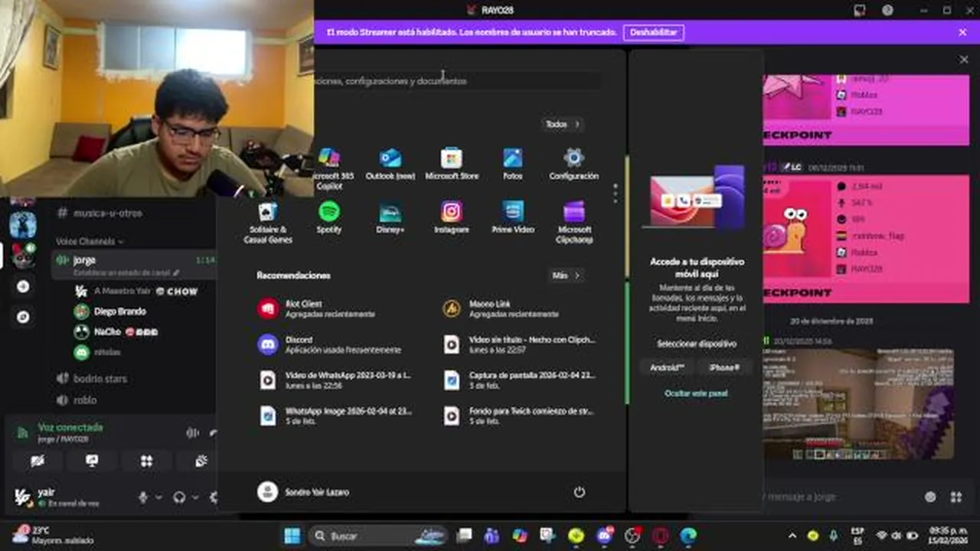This screenshot has height=551, width=980.
Task: Click the Voz conectada status text
Action: (x=70, y=428)
